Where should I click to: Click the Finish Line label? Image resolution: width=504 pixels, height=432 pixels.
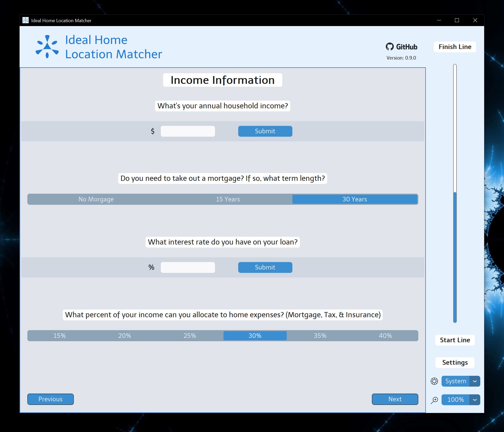(455, 47)
